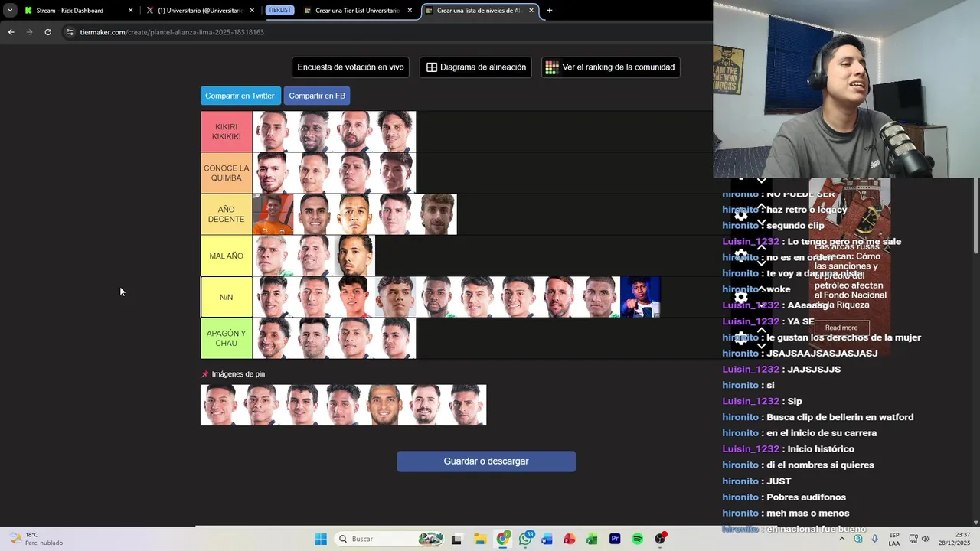The height and width of the screenshot is (551, 980).
Task: Open the weather widget showing 18°C
Action: [36, 539]
